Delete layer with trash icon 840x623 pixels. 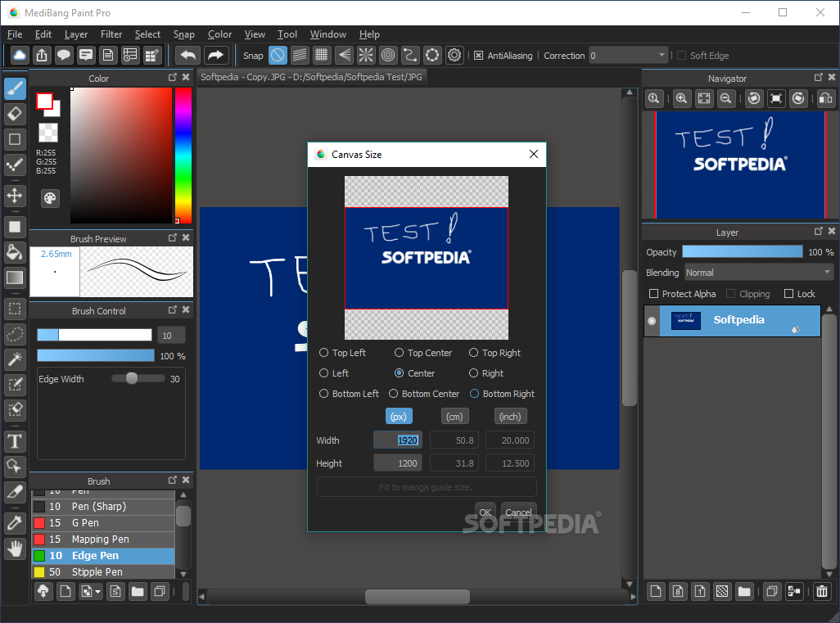click(822, 591)
